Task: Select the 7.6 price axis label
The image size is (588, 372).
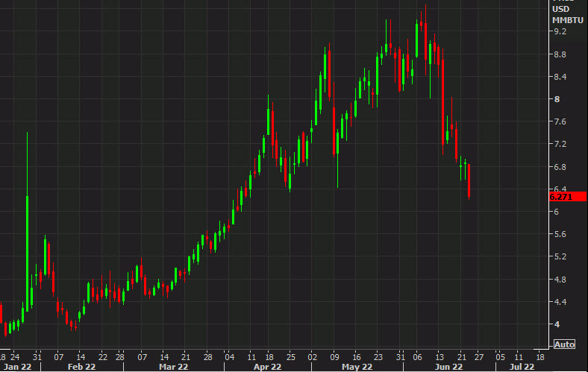Action: click(x=559, y=122)
